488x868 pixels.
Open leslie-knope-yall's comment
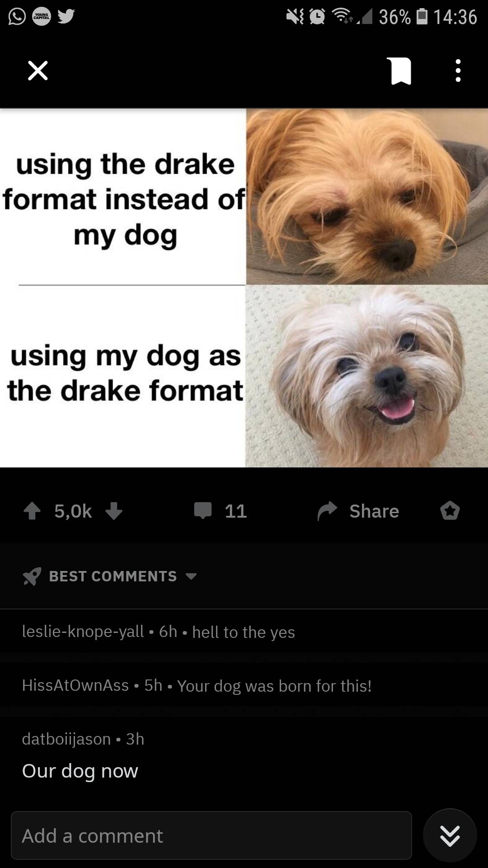tap(244, 632)
